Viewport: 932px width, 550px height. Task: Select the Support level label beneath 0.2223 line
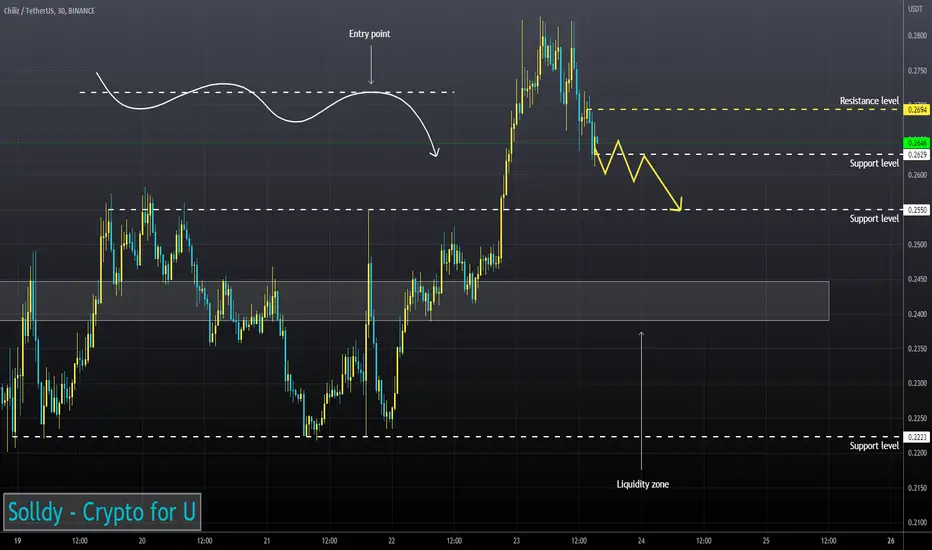[874, 446]
